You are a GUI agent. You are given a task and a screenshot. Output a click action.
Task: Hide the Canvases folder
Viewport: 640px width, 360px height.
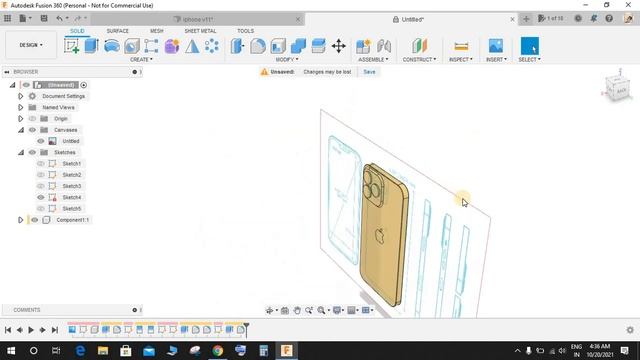click(32, 130)
